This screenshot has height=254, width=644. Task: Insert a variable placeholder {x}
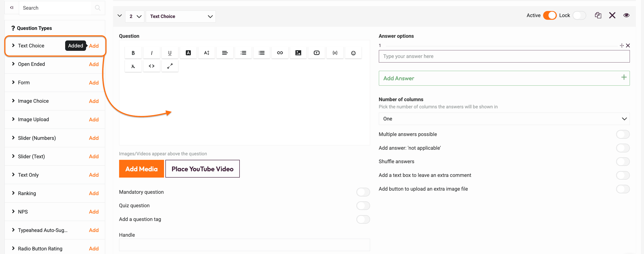pos(335,53)
